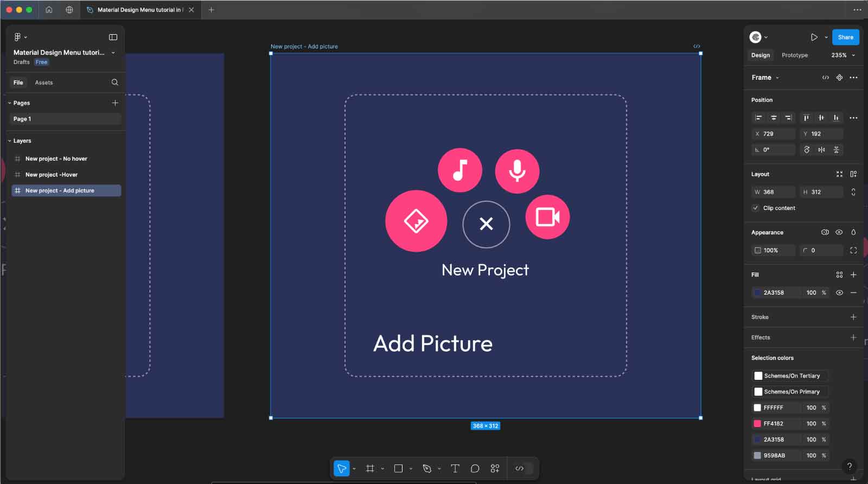Click the FF4182 pink color swatch

point(757,424)
